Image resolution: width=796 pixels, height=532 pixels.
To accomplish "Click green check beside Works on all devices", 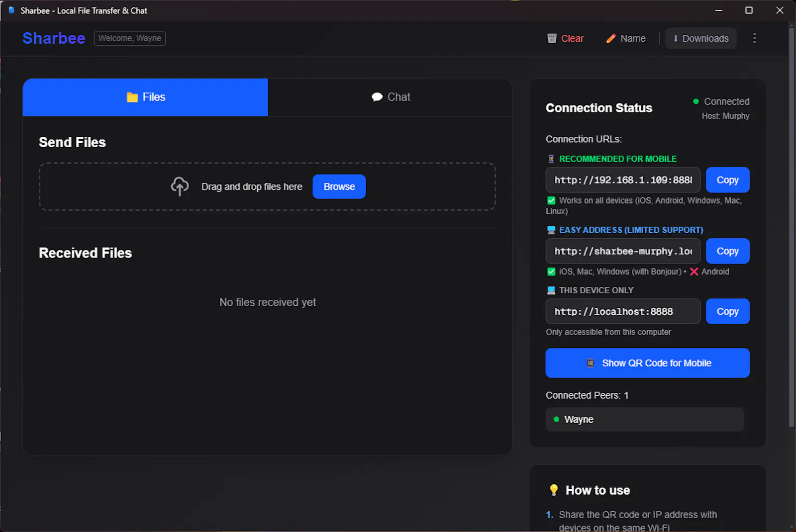I will [x=551, y=201].
